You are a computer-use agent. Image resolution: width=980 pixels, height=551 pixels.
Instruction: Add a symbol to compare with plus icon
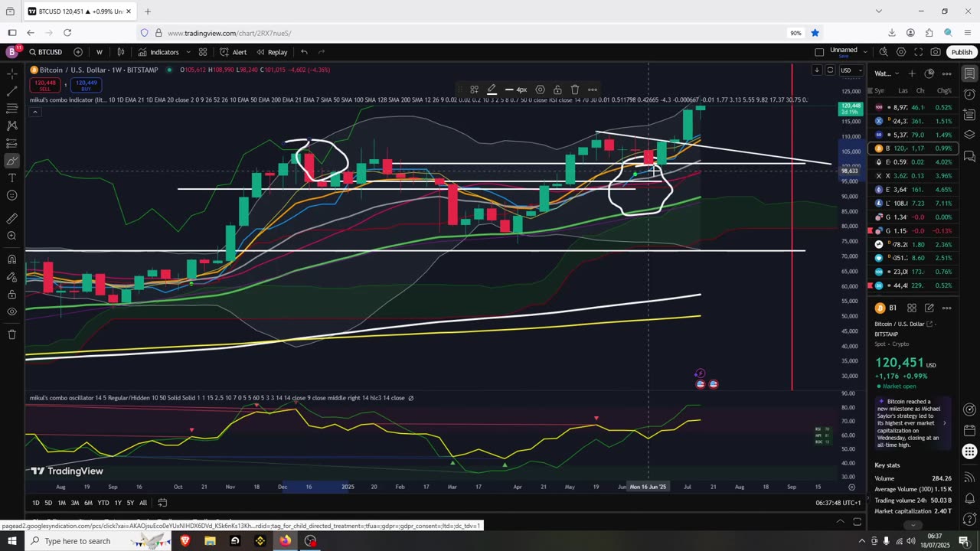point(78,52)
